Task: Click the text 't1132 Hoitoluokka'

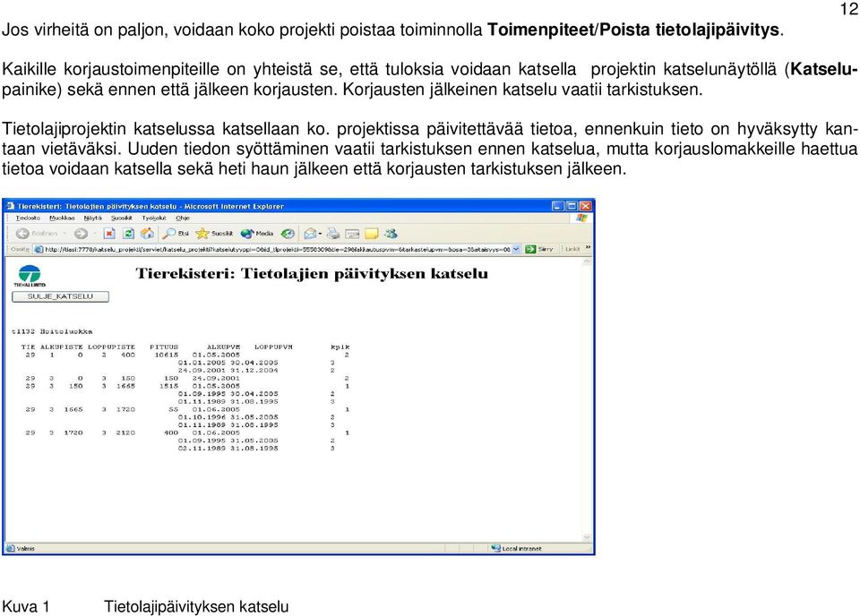Action: (52, 331)
